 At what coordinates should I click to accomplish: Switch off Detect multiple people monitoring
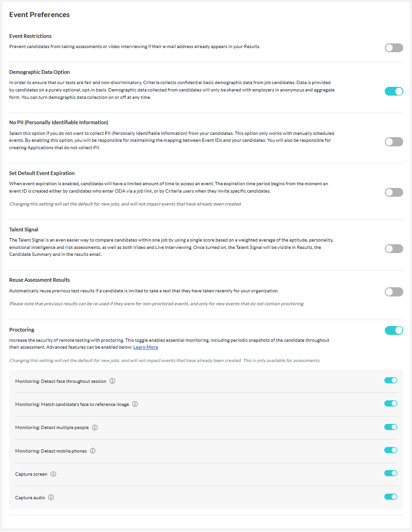pyautogui.click(x=390, y=427)
